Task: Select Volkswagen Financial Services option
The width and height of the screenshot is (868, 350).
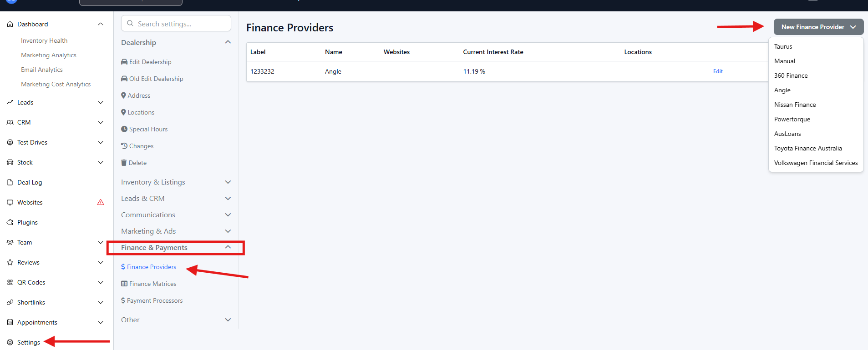Action: tap(816, 163)
